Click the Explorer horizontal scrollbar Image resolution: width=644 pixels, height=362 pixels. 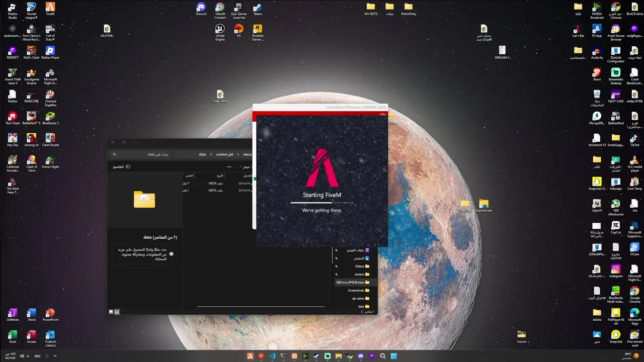coord(261,306)
